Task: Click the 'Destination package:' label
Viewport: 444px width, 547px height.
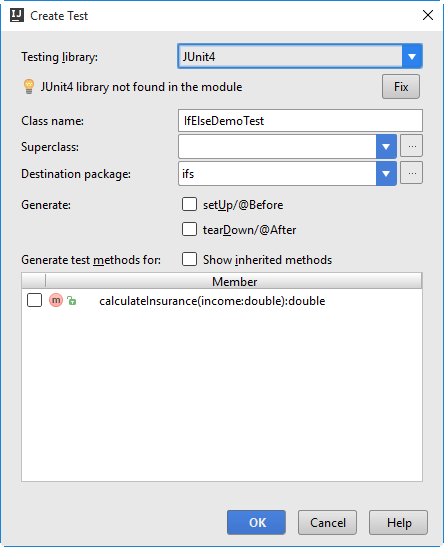Action: 76,174
